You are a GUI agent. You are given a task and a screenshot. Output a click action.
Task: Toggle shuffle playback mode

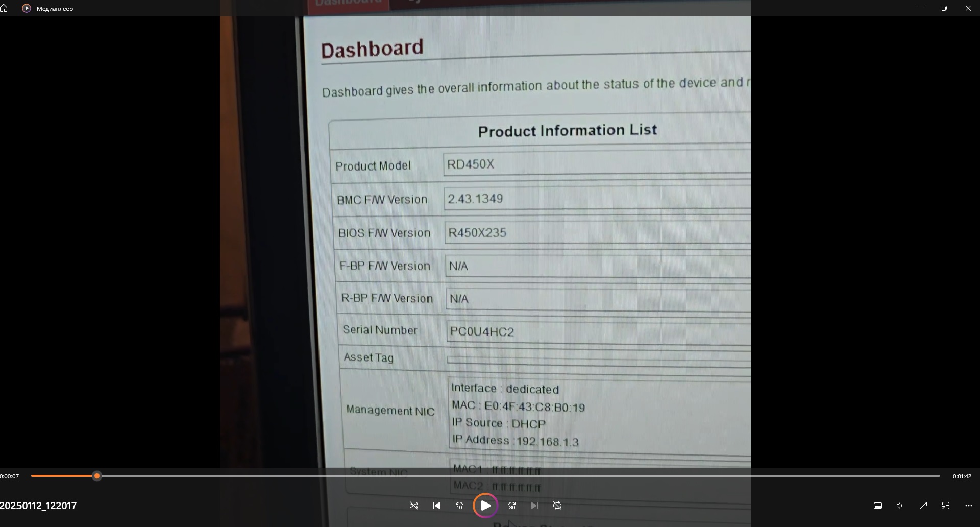(414, 506)
